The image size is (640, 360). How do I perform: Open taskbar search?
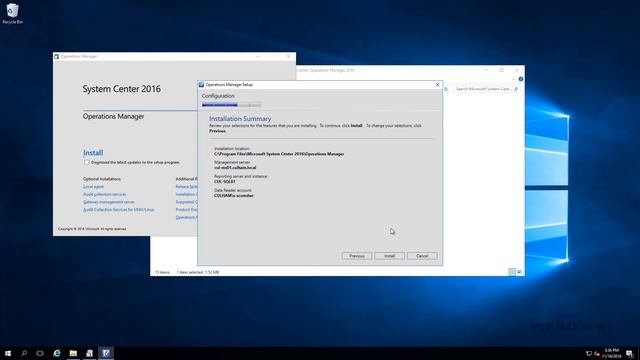tap(24, 353)
